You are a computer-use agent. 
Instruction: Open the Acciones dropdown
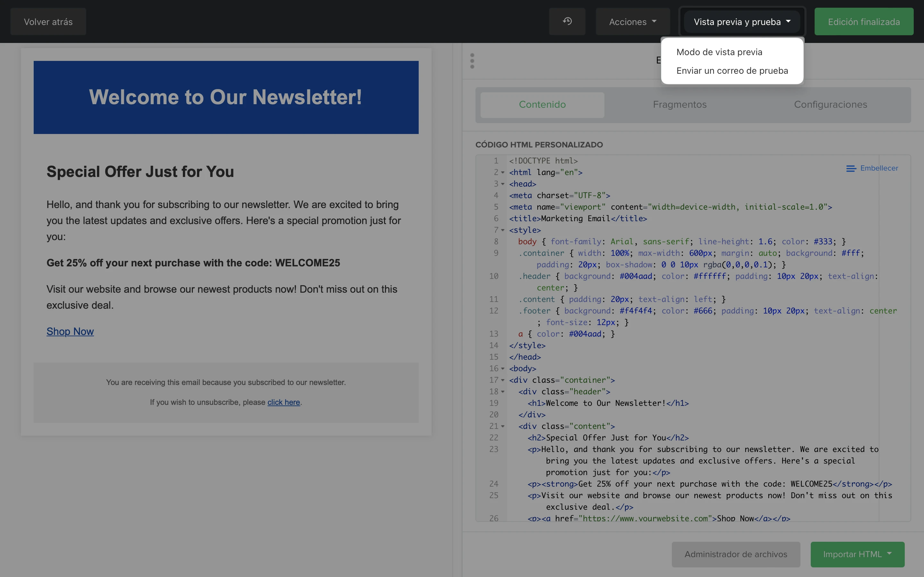click(x=633, y=22)
